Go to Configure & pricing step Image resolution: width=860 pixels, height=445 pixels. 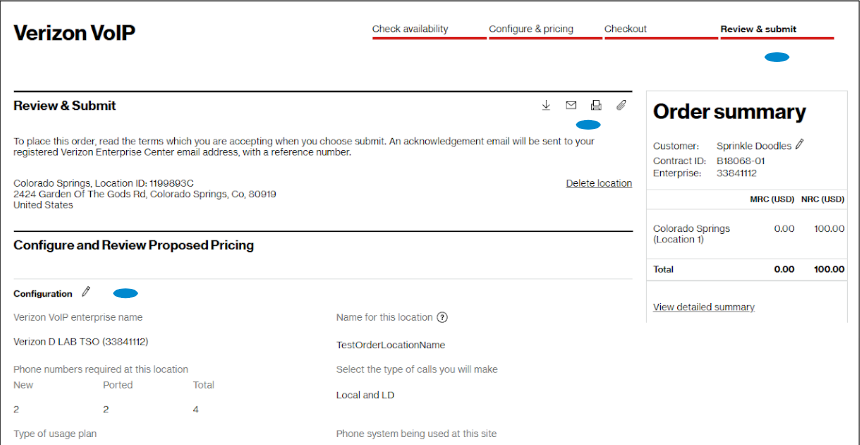click(531, 29)
